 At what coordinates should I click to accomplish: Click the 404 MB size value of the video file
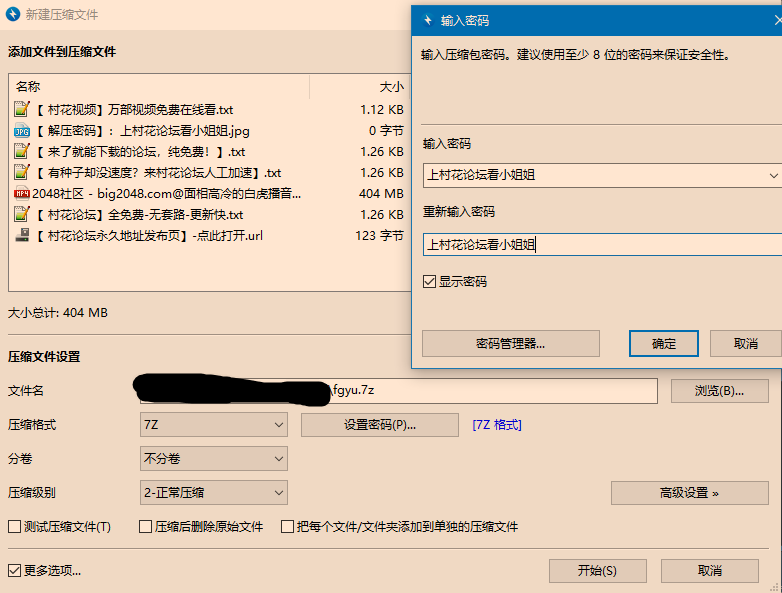tap(381, 194)
